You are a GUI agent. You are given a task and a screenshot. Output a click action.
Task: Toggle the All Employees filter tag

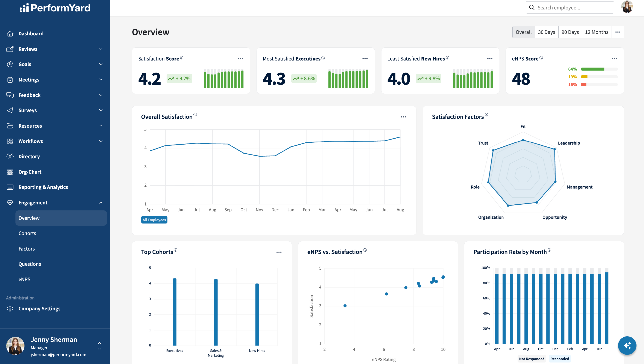click(154, 220)
